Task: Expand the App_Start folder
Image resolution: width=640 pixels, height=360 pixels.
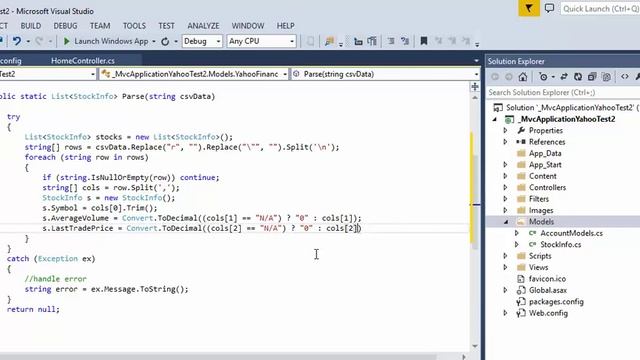Action: click(x=505, y=165)
